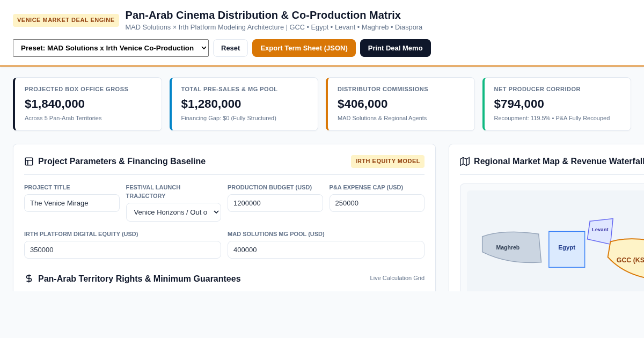Image resolution: width=644 pixels, height=338 pixels.
Task: Select the Egypt region on map
Action: point(567,249)
